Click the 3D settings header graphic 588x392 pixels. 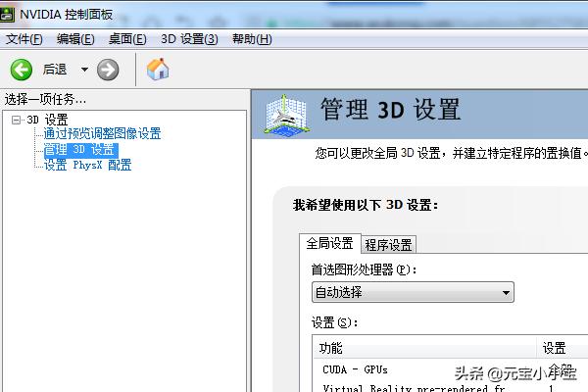[x=287, y=114]
